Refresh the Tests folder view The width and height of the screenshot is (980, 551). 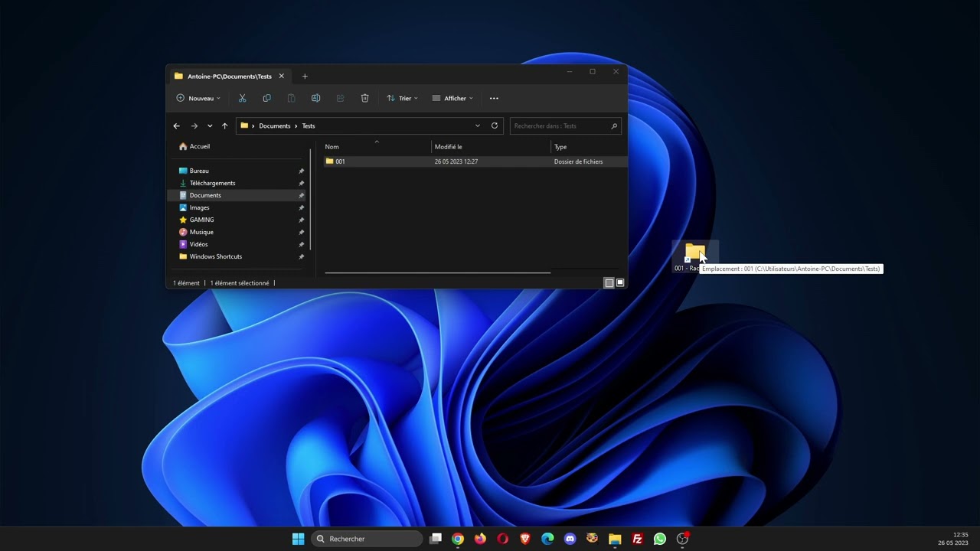tap(495, 126)
